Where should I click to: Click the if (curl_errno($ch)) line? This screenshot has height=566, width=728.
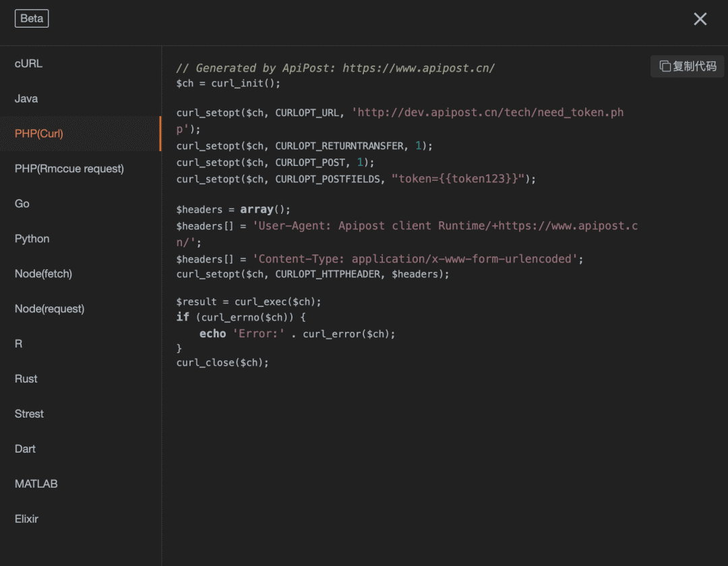(241, 317)
